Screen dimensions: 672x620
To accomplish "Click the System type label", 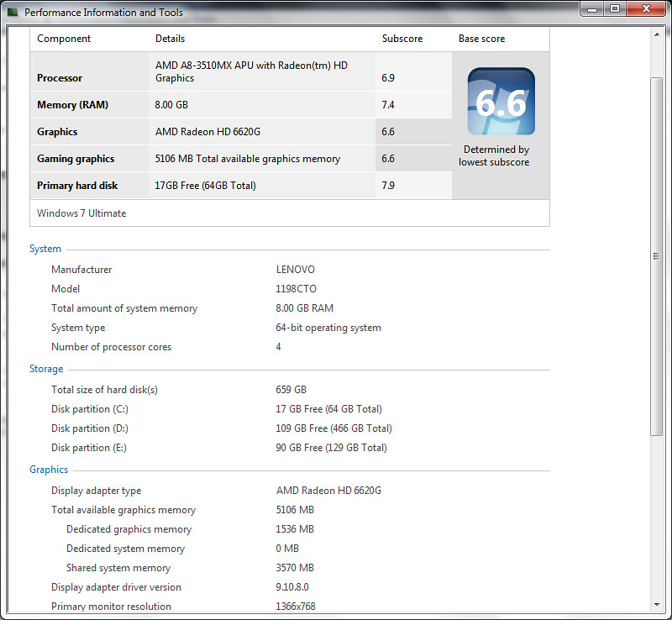I will click(78, 328).
